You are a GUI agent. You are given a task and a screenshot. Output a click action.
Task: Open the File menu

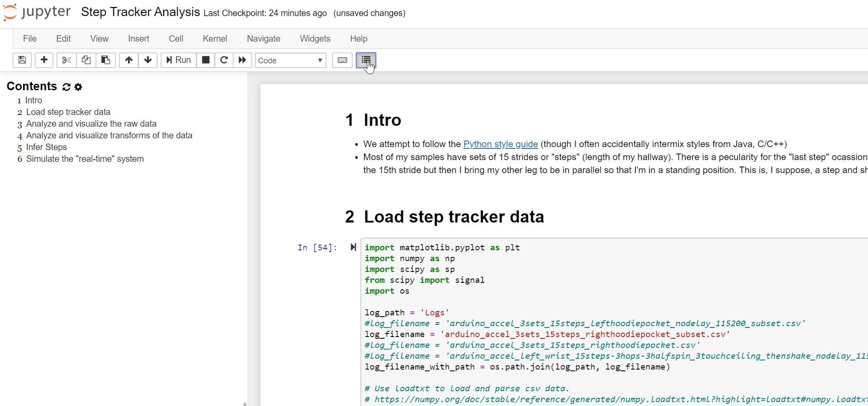click(30, 39)
